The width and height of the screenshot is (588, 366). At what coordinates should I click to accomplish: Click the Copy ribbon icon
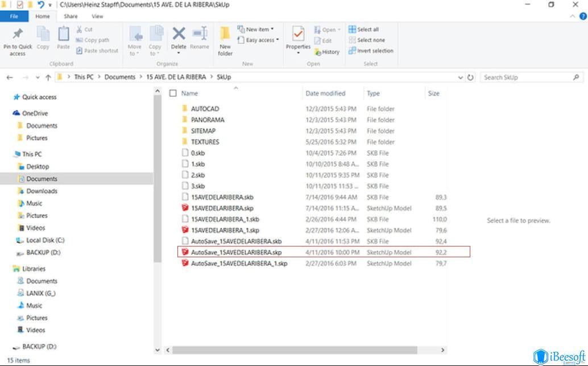point(43,34)
